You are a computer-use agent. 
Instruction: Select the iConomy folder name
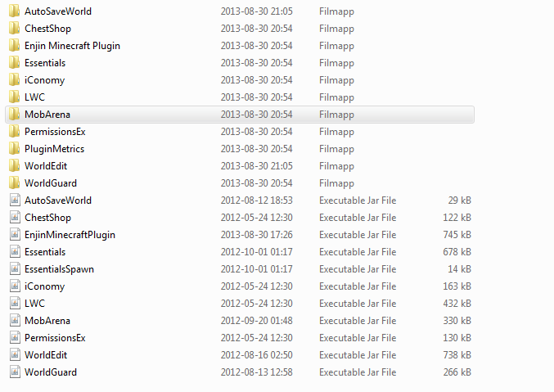point(44,80)
